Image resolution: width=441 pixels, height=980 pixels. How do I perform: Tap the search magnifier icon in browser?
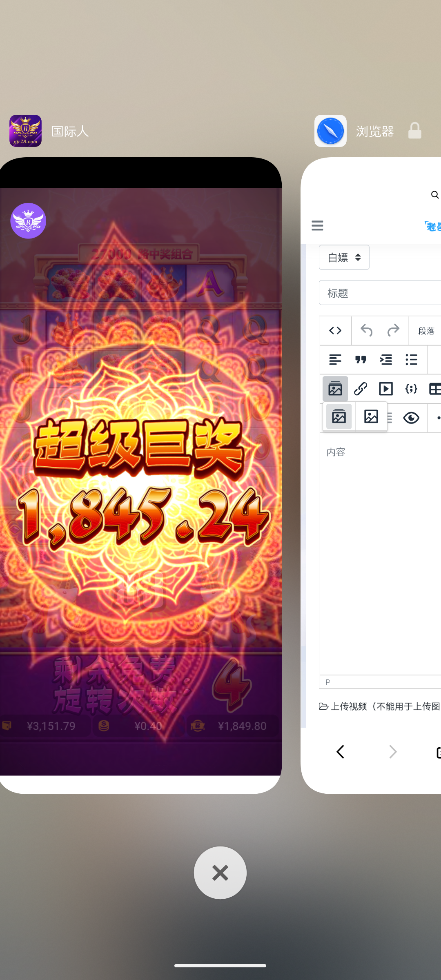click(435, 195)
